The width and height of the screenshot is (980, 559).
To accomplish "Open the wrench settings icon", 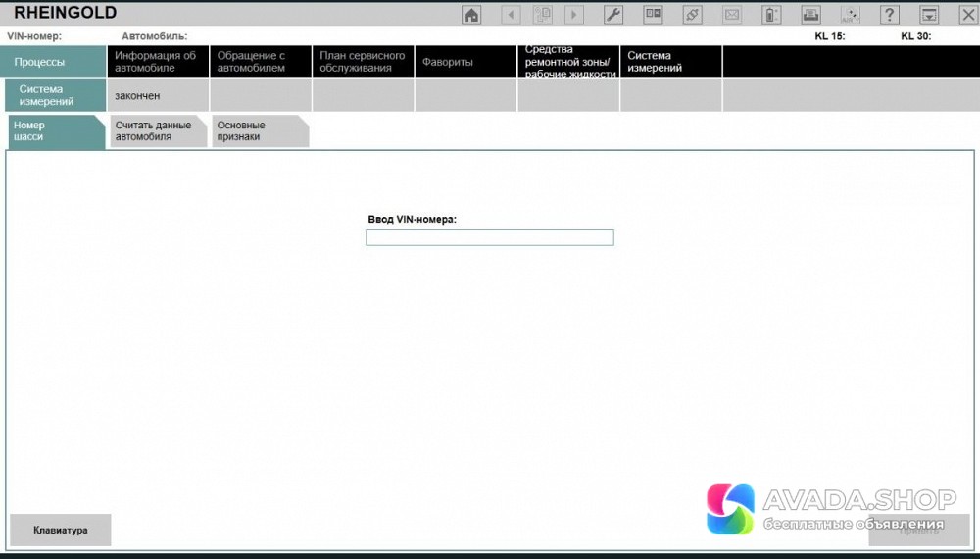I will point(613,15).
